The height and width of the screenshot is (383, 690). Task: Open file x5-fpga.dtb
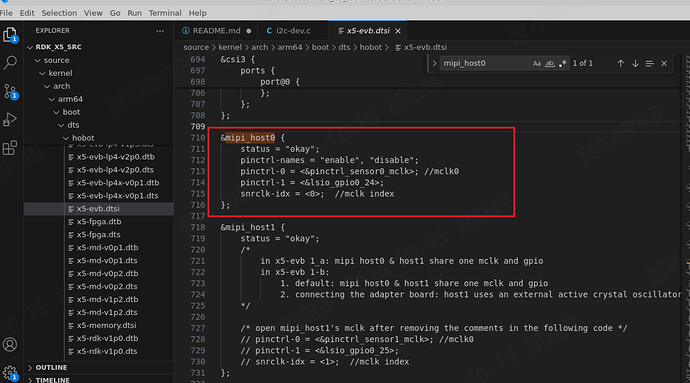[x=99, y=221]
